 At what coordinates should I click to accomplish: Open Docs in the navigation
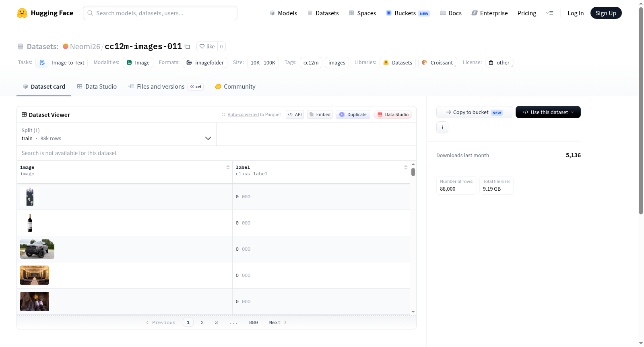pyautogui.click(x=451, y=13)
